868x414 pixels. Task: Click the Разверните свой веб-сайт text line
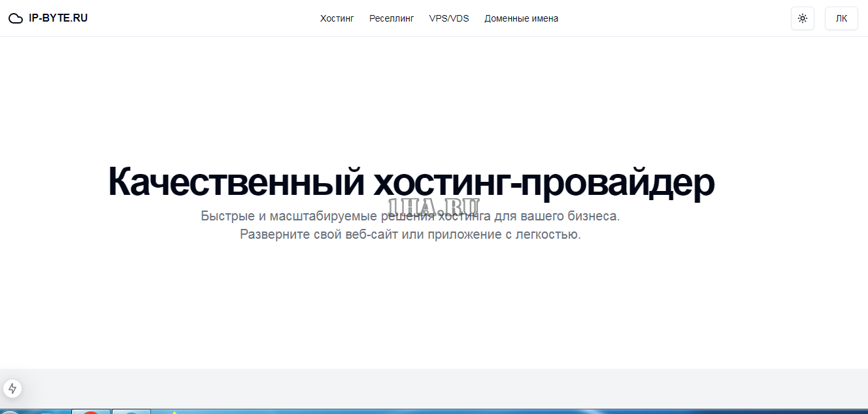click(410, 234)
